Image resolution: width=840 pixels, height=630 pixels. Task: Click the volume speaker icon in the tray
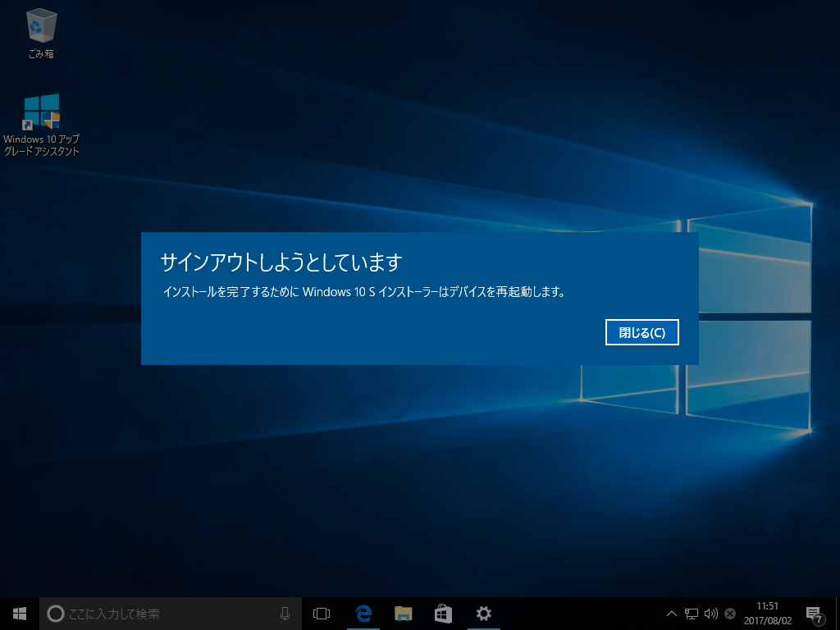pos(711,614)
